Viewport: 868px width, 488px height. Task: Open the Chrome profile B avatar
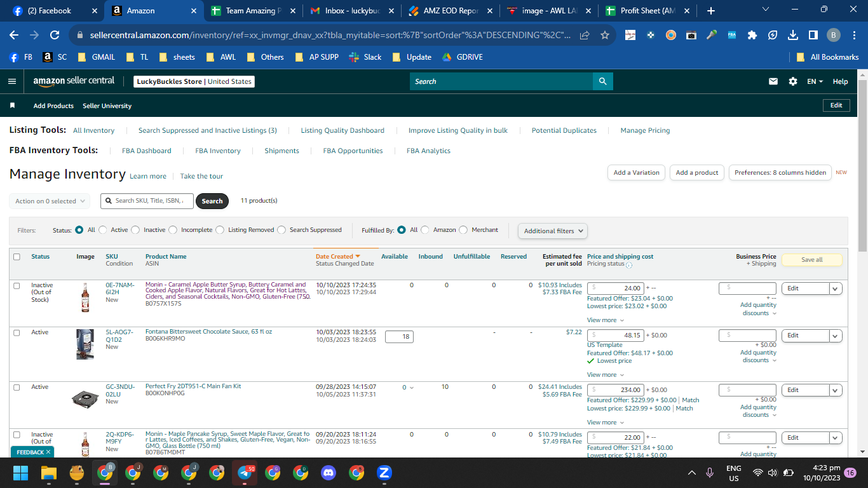(x=834, y=35)
